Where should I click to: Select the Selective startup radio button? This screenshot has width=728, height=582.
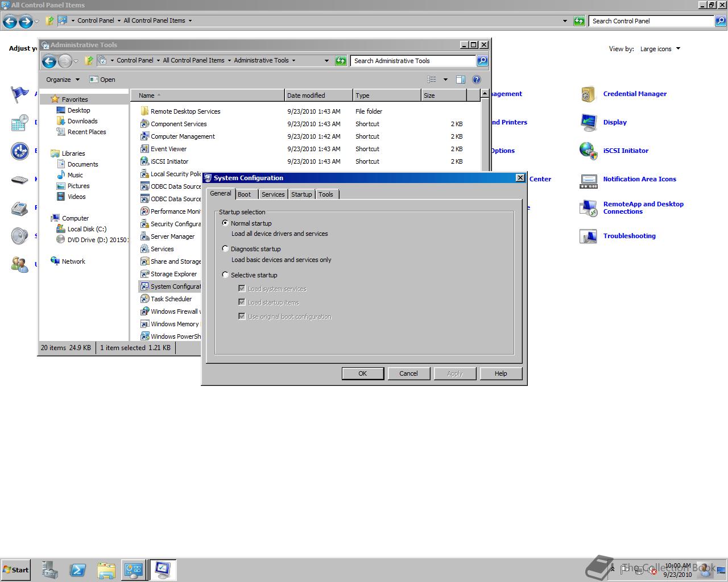[225, 275]
